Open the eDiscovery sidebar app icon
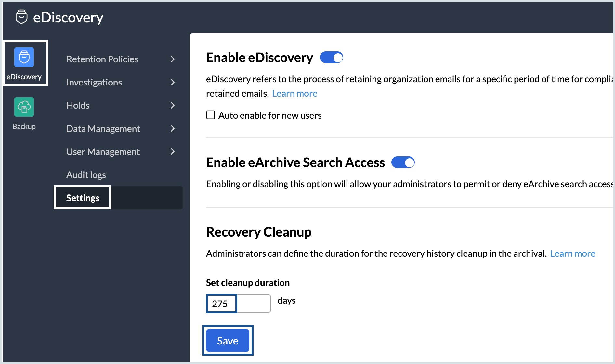615x364 pixels. [24, 58]
